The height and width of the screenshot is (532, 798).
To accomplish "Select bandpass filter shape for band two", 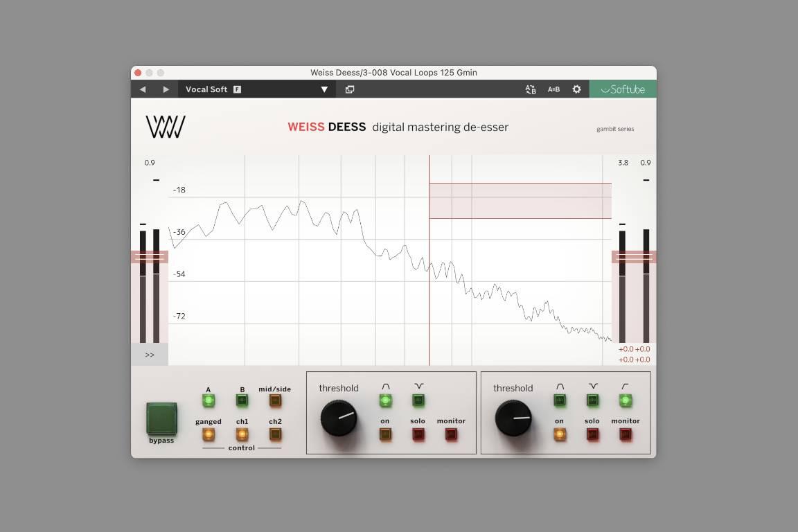I will (560, 400).
